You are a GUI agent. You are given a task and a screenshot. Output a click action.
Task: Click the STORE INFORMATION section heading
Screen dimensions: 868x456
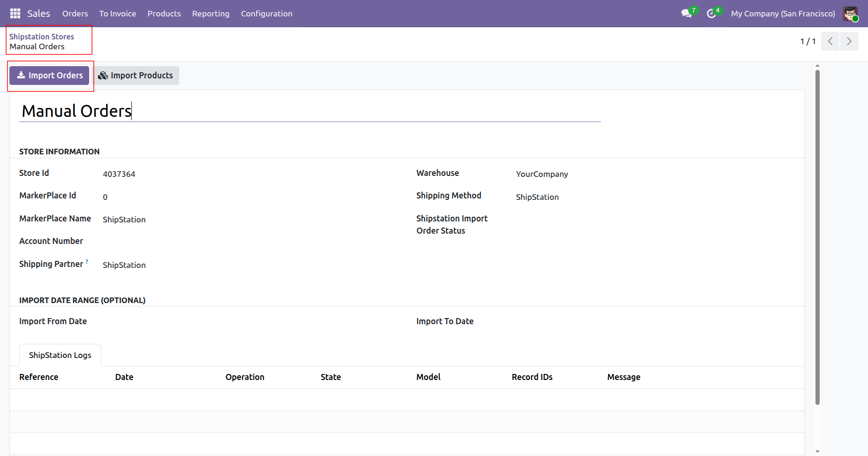pyautogui.click(x=60, y=152)
